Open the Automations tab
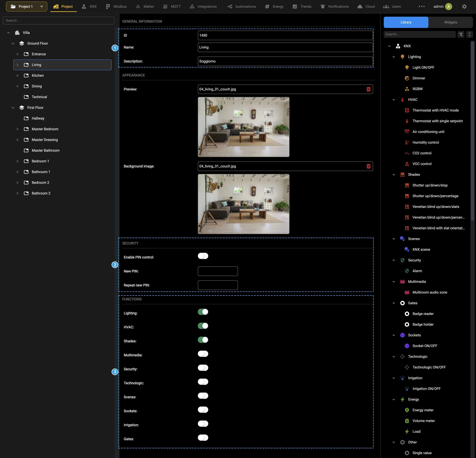The image size is (476, 458). point(242,7)
